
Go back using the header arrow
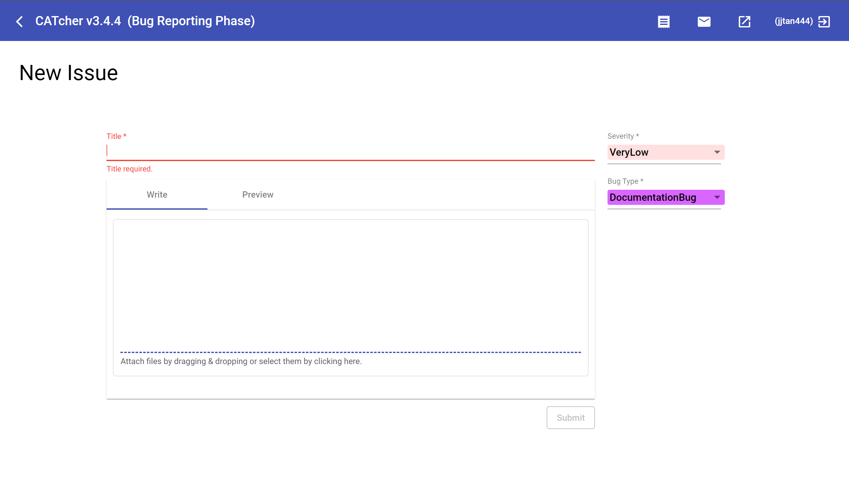point(20,21)
